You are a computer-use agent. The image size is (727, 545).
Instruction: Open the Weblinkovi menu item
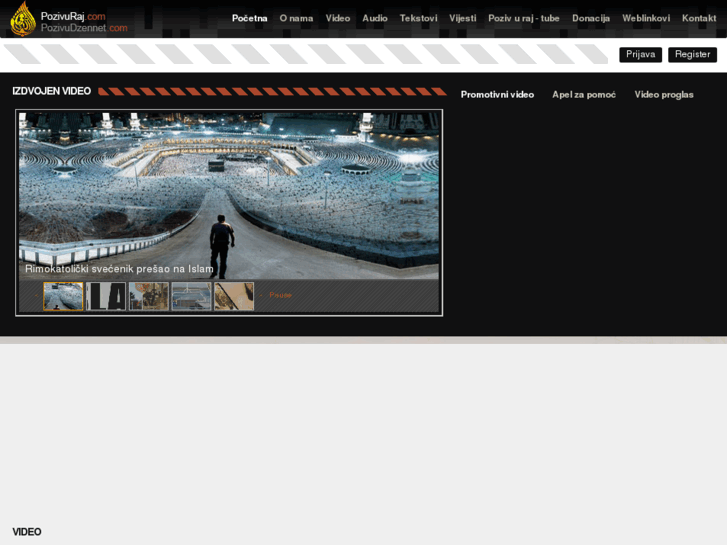pyautogui.click(x=646, y=18)
